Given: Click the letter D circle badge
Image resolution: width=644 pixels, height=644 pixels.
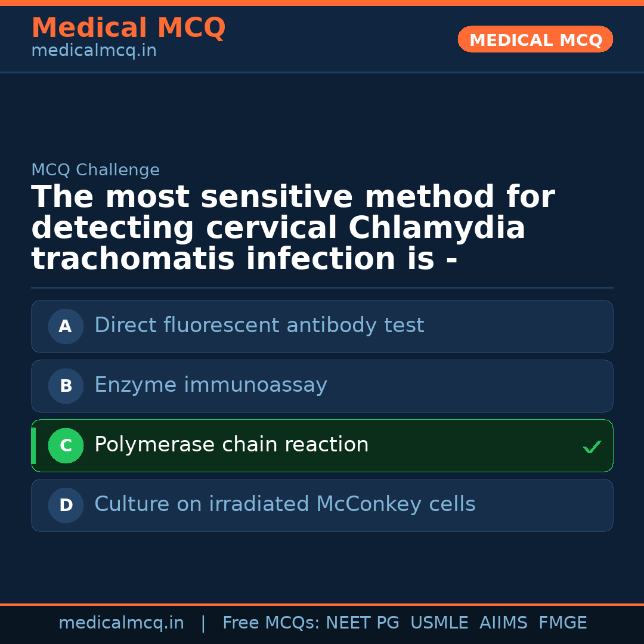Looking at the screenshot, I should point(66,505).
